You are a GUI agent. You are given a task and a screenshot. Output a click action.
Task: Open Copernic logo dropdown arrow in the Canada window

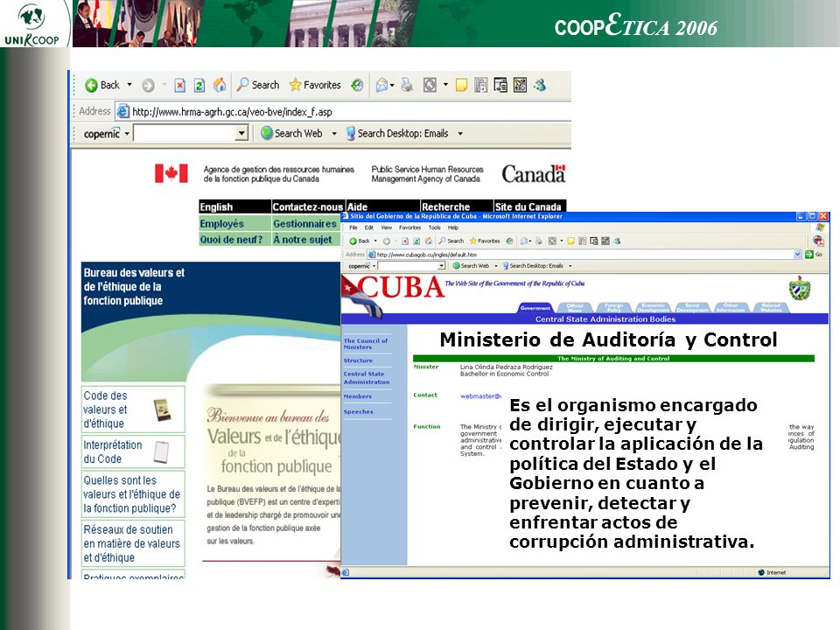127,133
